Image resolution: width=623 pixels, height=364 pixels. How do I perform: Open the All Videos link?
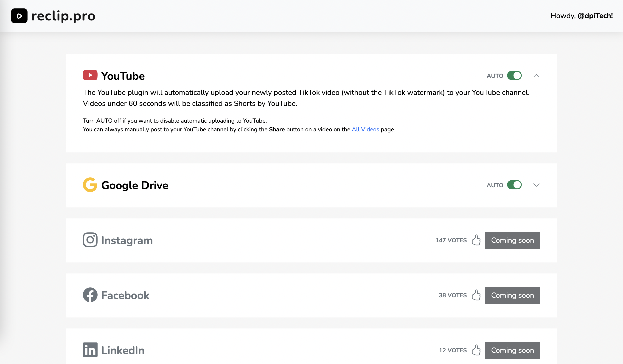pyautogui.click(x=365, y=130)
